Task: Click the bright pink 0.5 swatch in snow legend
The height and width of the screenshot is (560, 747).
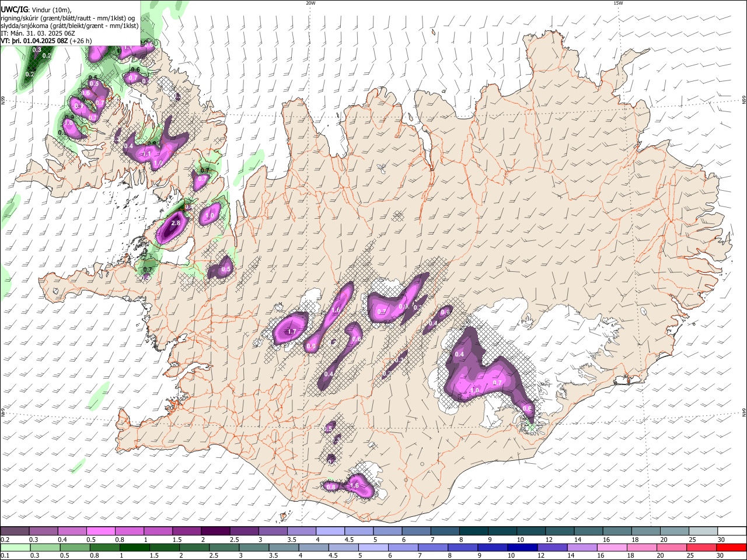Action: 100,531
